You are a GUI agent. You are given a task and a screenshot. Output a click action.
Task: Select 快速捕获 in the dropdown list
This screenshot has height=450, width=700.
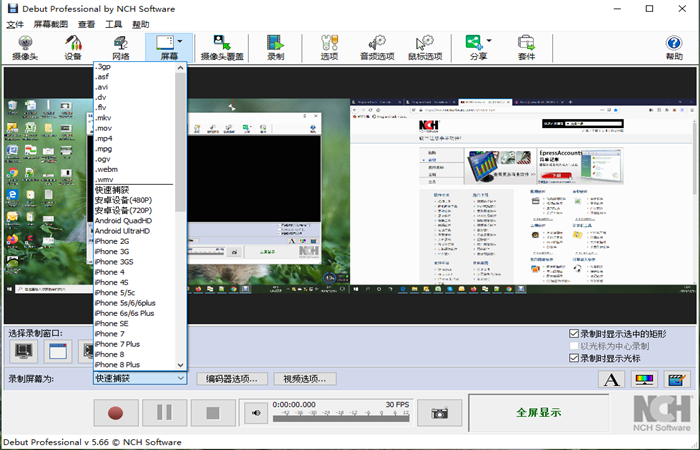(134, 190)
